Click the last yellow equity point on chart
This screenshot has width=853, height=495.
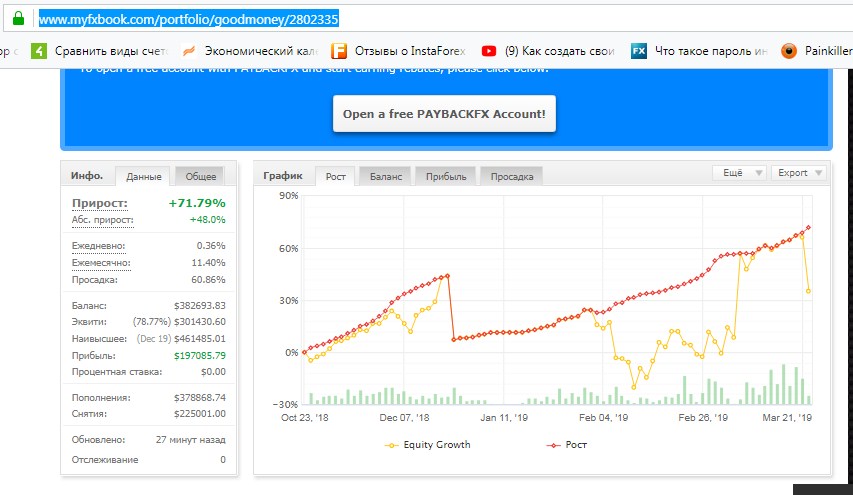click(x=808, y=291)
